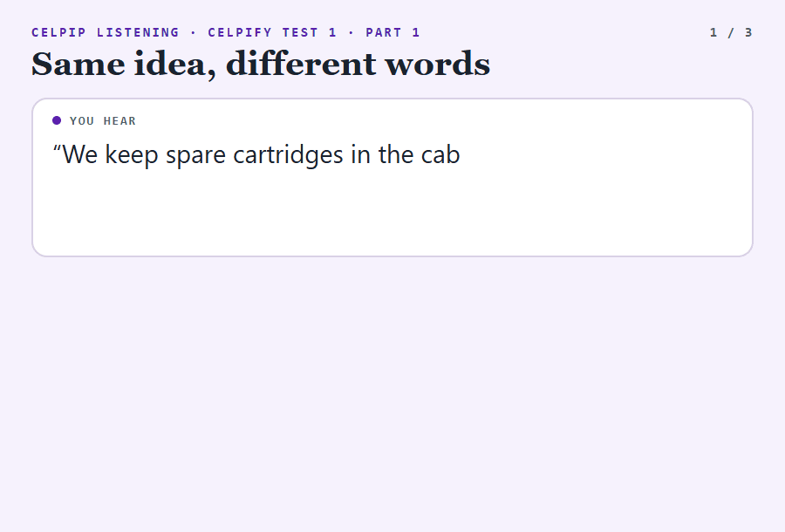The height and width of the screenshot is (532, 785).
Task: Click the word 'keep' in the quote
Action: [132, 154]
